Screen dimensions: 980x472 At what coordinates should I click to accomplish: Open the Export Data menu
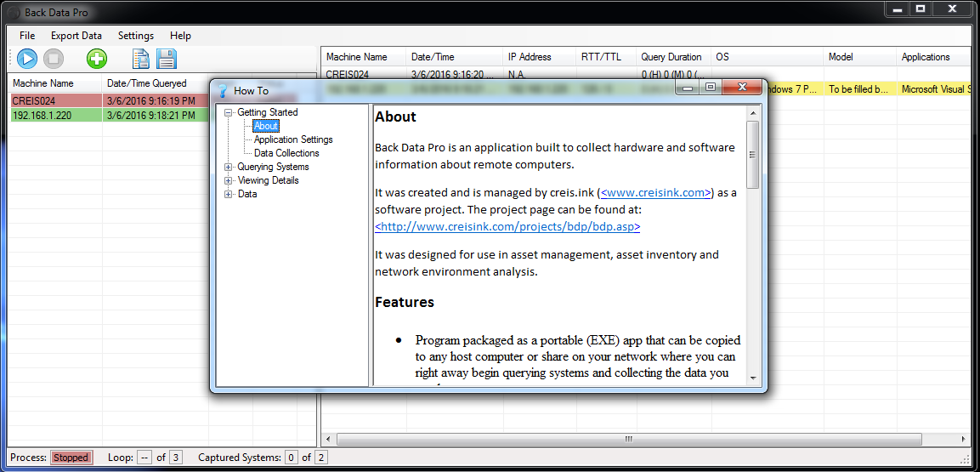pyautogui.click(x=76, y=36)
